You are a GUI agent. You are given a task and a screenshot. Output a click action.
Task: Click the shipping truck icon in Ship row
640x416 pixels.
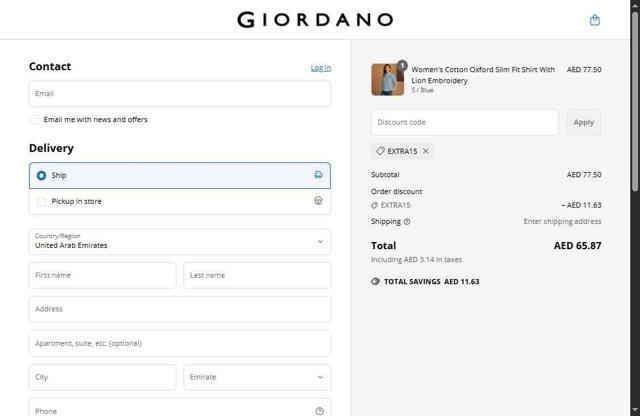(x=318, y=175)
